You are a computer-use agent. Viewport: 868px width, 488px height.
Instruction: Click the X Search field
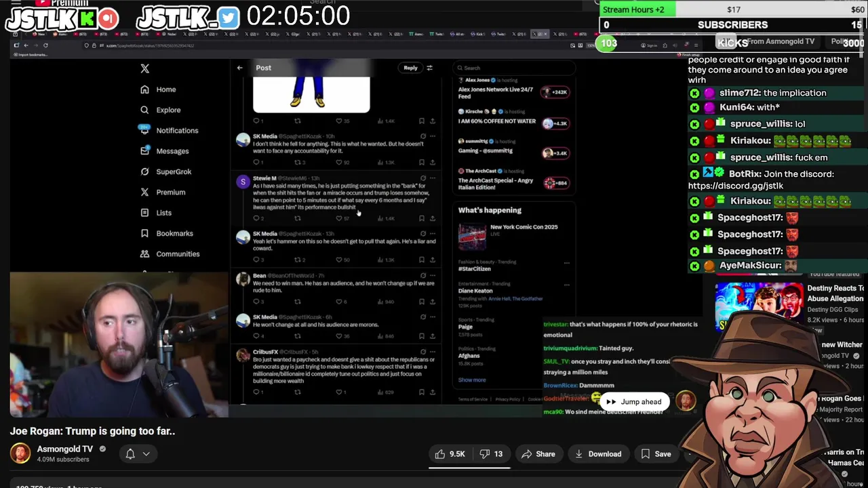514,68
